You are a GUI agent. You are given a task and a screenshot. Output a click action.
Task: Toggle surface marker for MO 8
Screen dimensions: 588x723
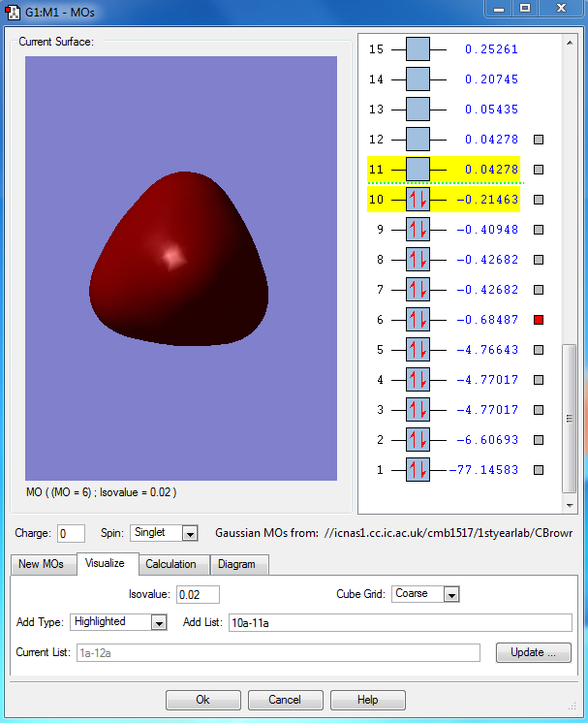coord(539,260)
